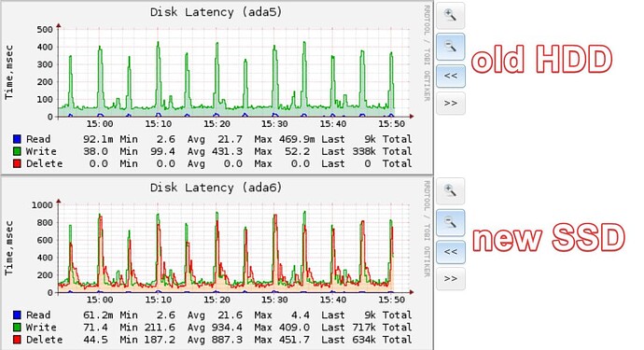Click the ada6 Read Min value 61.2m
The width and height of the screenshot is (644, 350).
pyautogui.click(x=98, y=315)
